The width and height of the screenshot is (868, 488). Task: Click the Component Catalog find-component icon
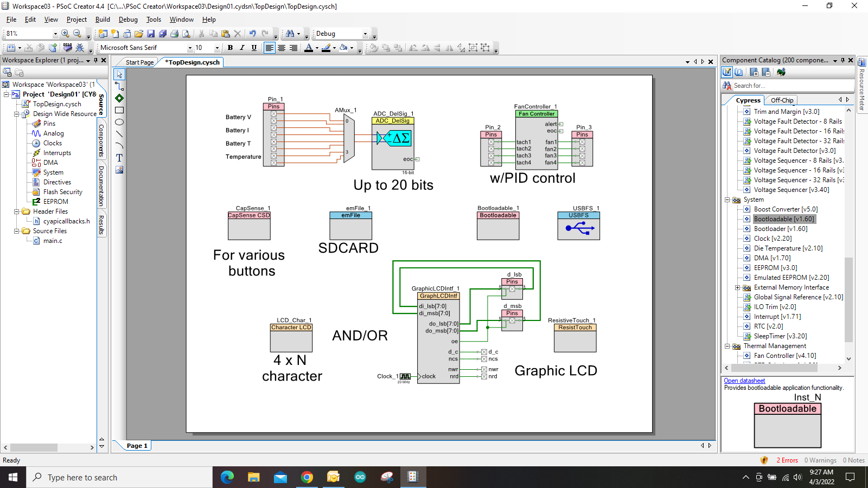click(x=727, y=86)
